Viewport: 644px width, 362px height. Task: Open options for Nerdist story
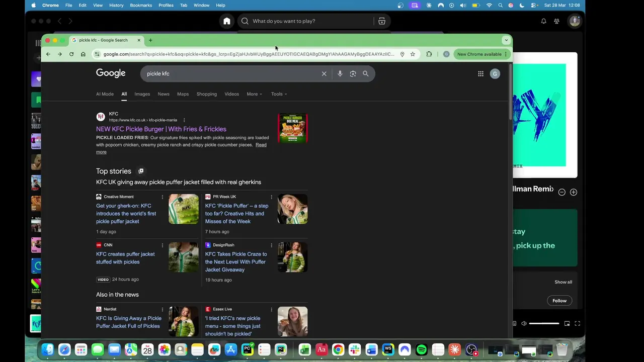pyautogui.click(x=162, y=310)
